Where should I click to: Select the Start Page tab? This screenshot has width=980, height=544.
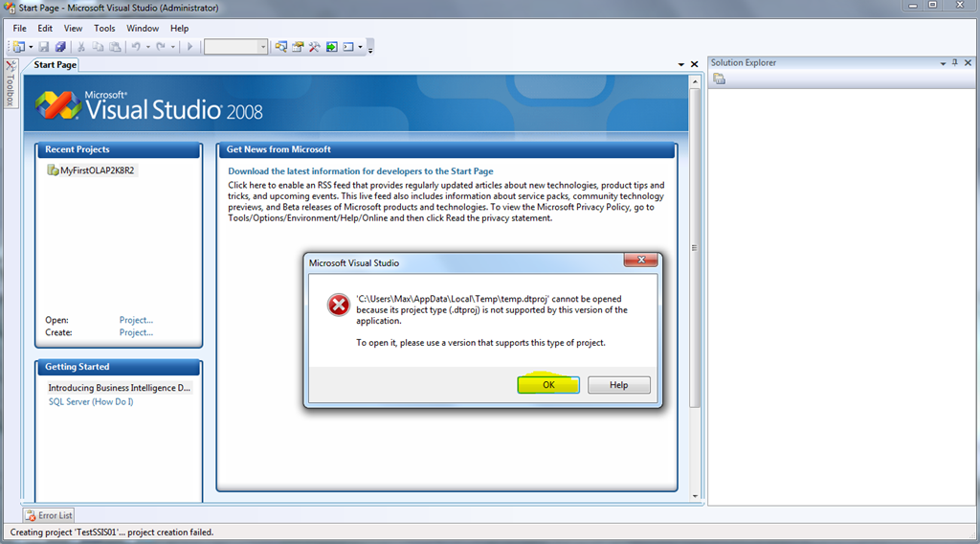55,64
